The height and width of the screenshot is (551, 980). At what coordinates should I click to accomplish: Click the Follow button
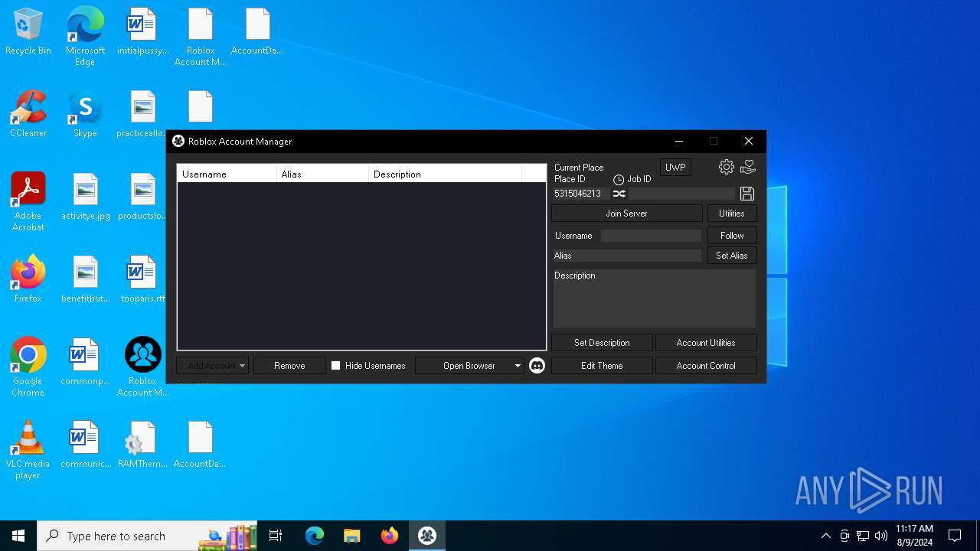[732, 236]
